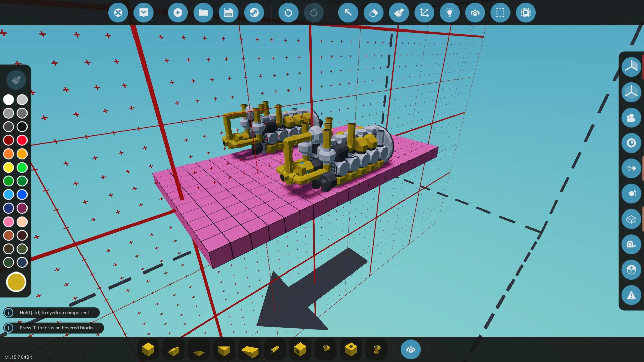The image size is (644, 362).
Task: Pick the yellow pipe piece in hotbar
Action: (275, 349)
